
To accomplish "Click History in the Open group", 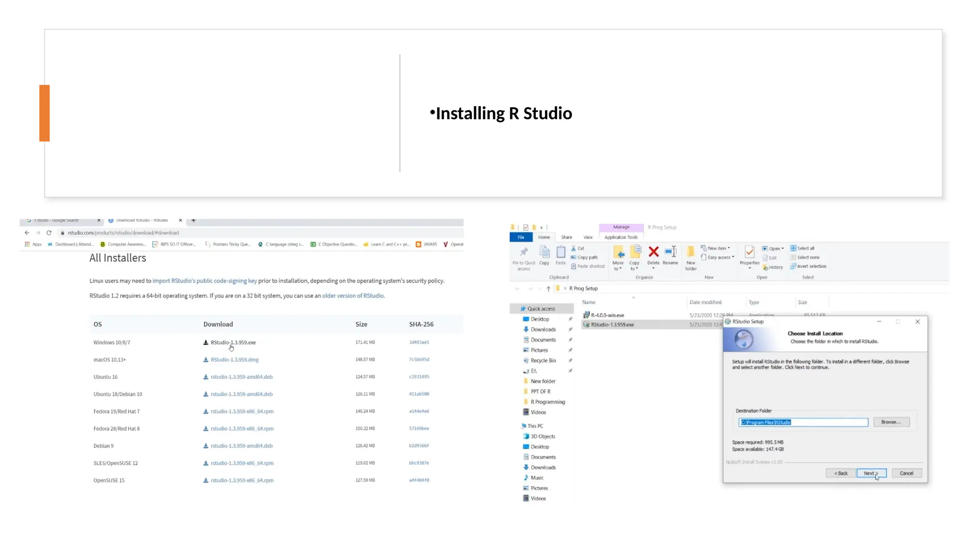I will (773, 267).
